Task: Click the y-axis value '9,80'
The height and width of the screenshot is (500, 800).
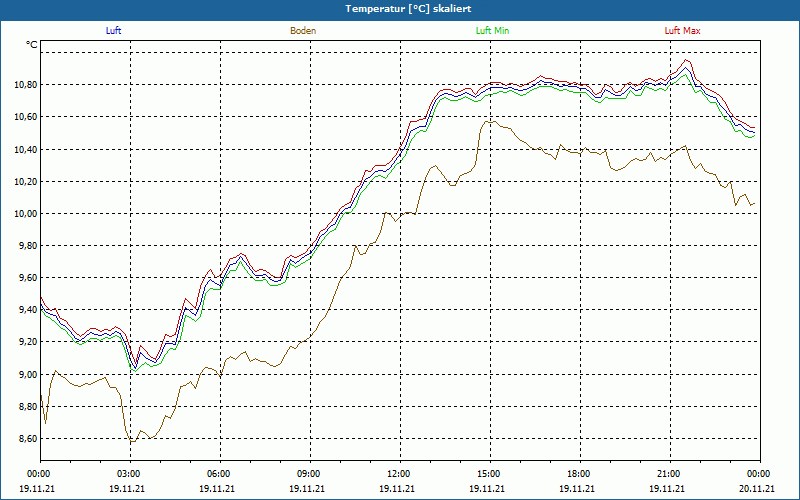Action: pos(28,246)
